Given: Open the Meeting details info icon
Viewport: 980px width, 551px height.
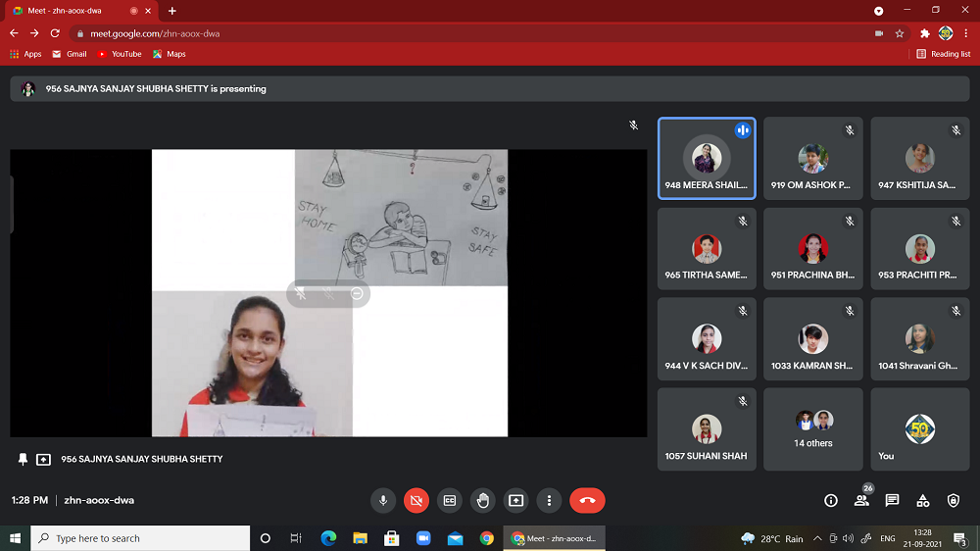Looking at the screenshot, I should click(831, 500).
